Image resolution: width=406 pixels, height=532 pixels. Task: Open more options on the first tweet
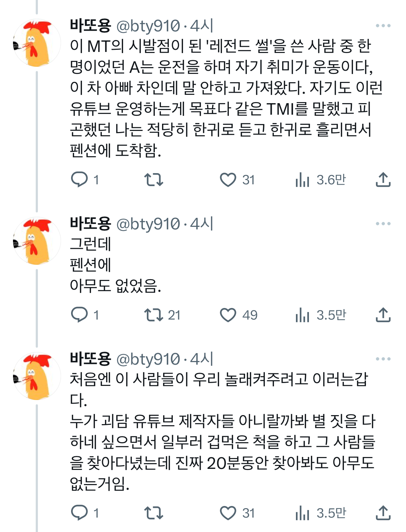[x=383, y=26]
